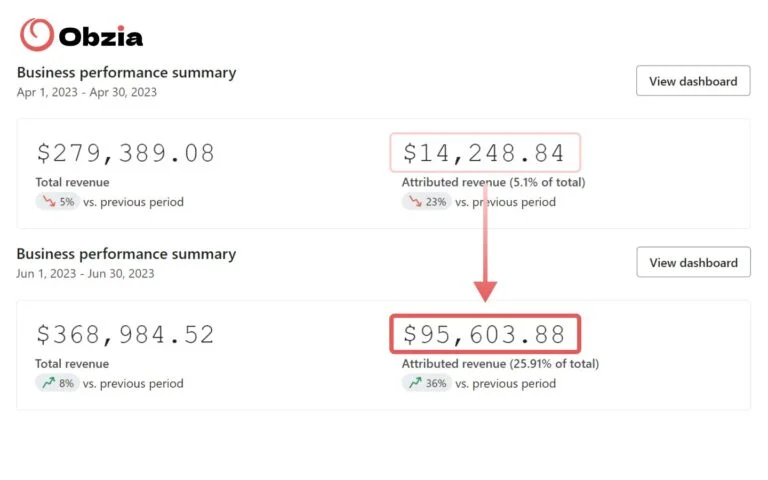Click the green uptrend icon next to 36%
Viewport: 768px width, 480px height.
(413, 383)
